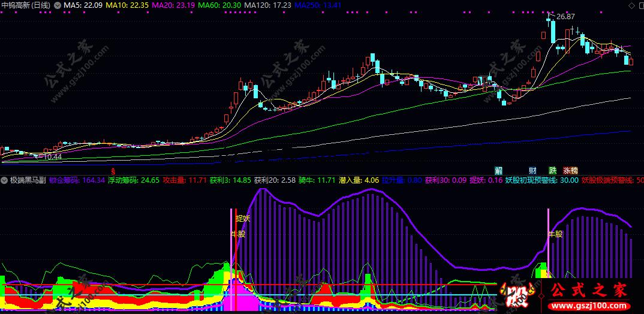This screenshot has height=314, width=644.
Task: Click the 妖股初现预警线: 30.00 value
Action: [x=541, y=180]
